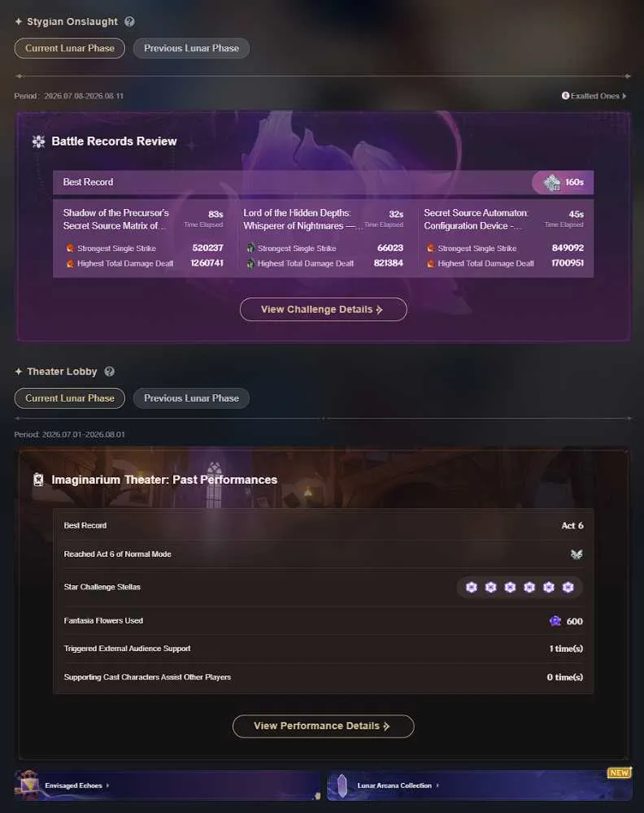Click the Reached Act 6 wing badge icon

[x=577, y=554]
